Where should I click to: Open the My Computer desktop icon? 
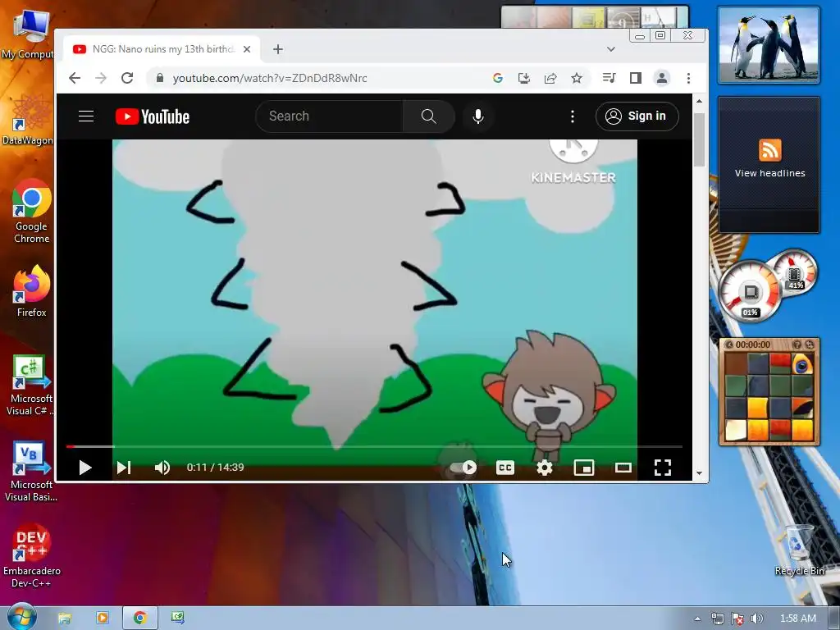pos(28,33)
